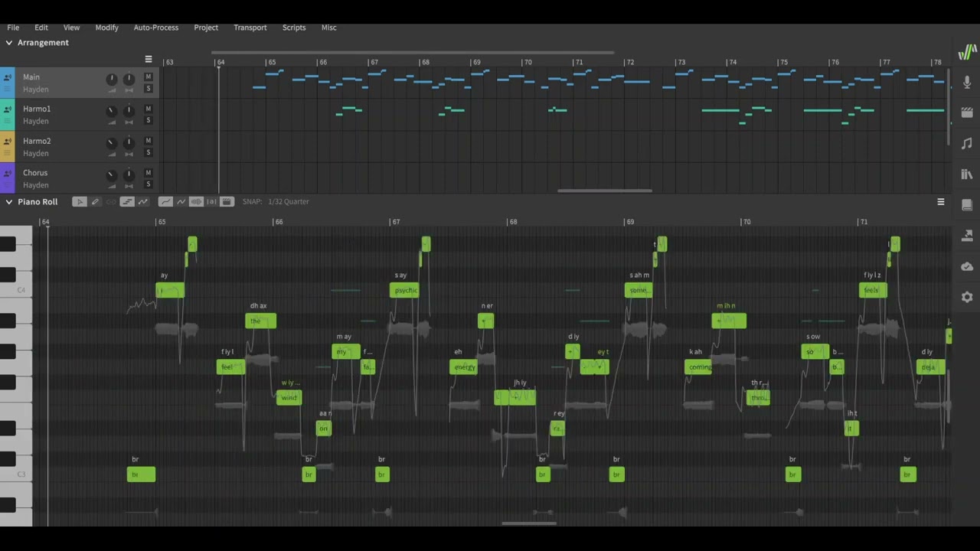Viewport: 980px width, 551px height.
Task: Open the Settings gear panel in sidebar
Action: (x=967, y=297)
